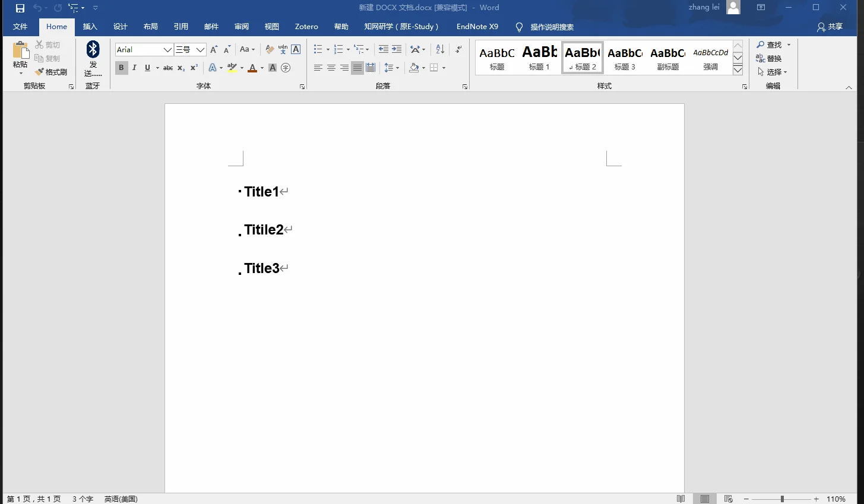
Task: Collapse the ribbon with the chevron
Action: (849, 87)
